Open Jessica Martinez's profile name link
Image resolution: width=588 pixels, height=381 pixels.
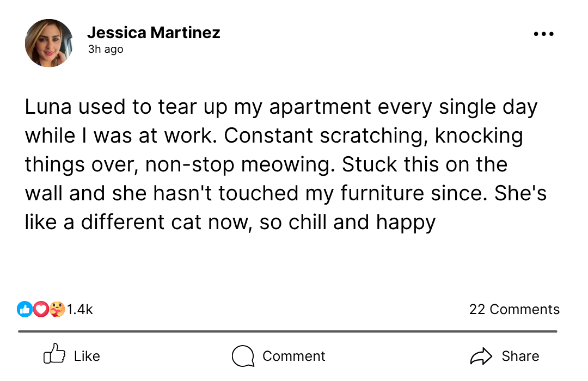pyautogui.click(x=154, y=33)
